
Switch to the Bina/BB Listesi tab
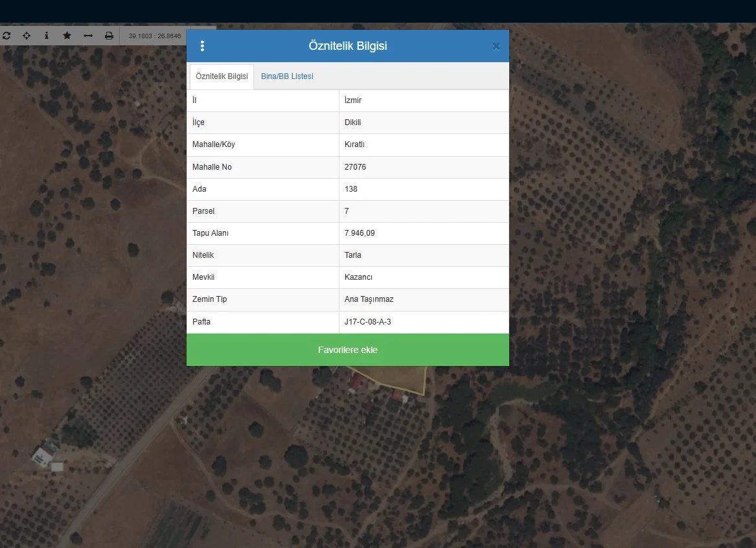pos(287,76)
